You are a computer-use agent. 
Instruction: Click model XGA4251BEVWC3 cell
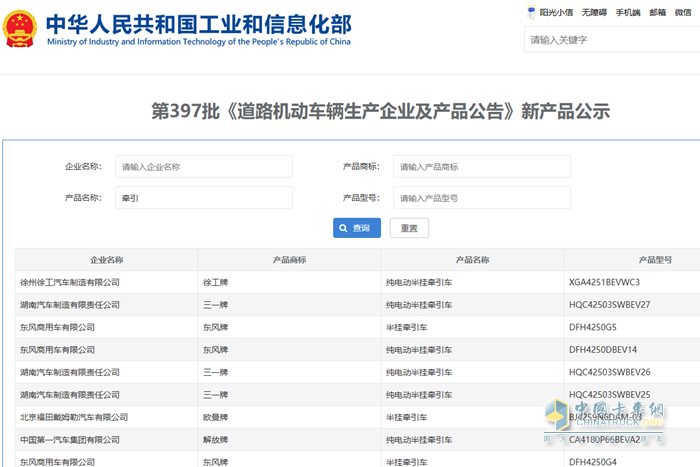pos(604,282)
